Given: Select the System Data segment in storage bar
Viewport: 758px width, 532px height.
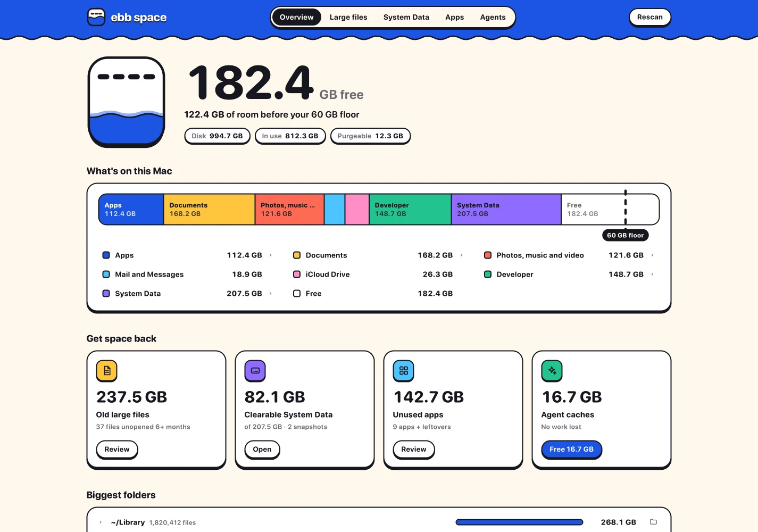Looking at the screenshot, I should pyautogui.click(x=506, y=210).
